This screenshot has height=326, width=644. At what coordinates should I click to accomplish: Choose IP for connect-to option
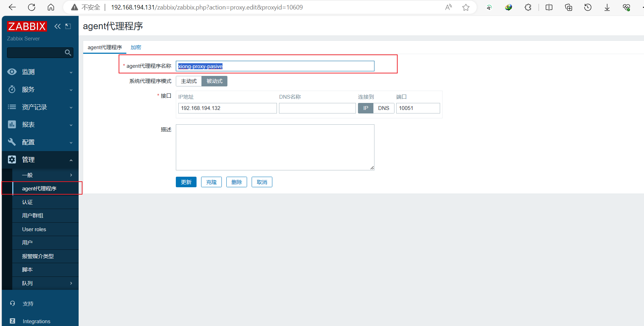(x=366, y=108)
